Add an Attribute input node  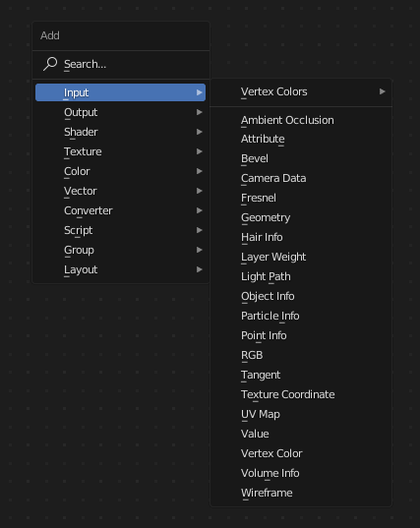point(301,139)
